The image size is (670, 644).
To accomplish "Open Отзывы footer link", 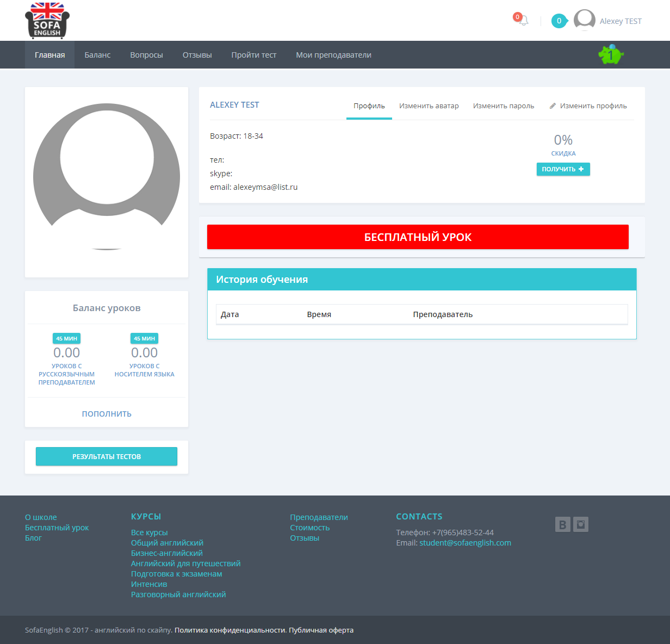I will pos(305,538).
